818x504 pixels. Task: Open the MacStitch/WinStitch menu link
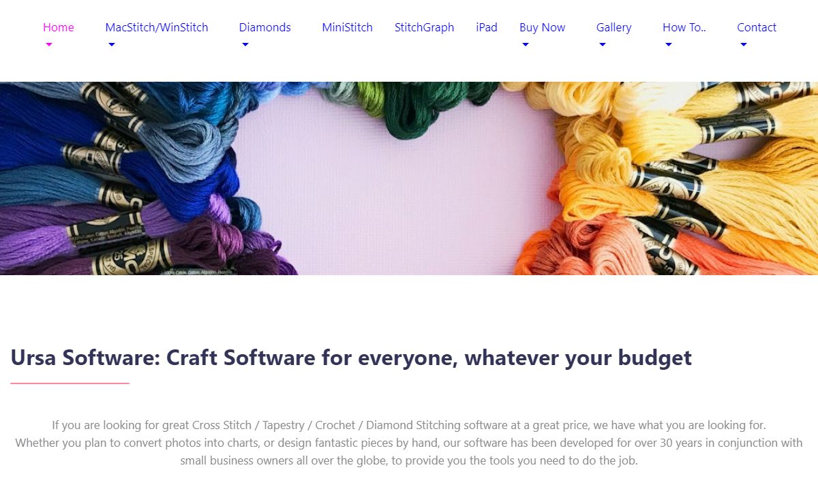point(157,27)
